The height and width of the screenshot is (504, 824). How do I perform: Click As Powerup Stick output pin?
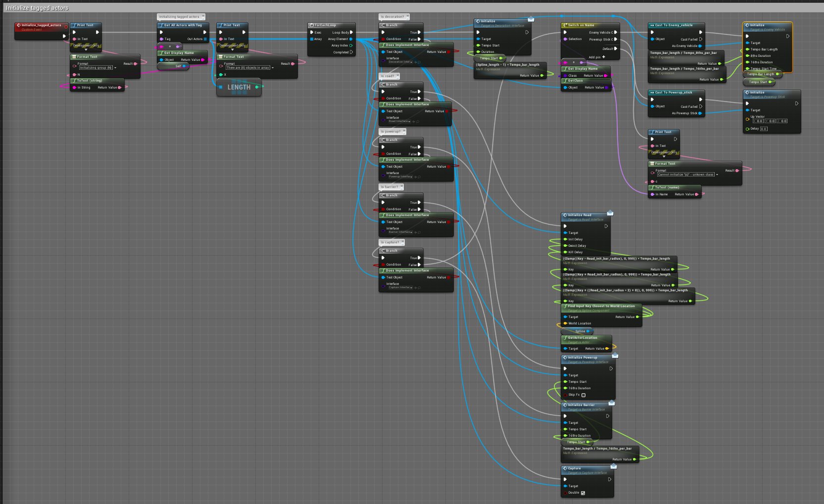click(700, 113)
